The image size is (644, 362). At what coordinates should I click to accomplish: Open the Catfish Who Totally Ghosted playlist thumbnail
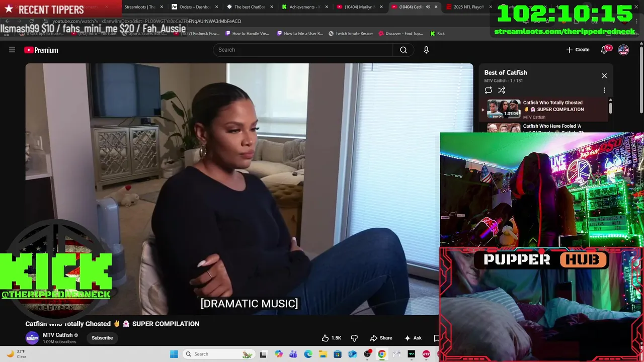[504, 109]
